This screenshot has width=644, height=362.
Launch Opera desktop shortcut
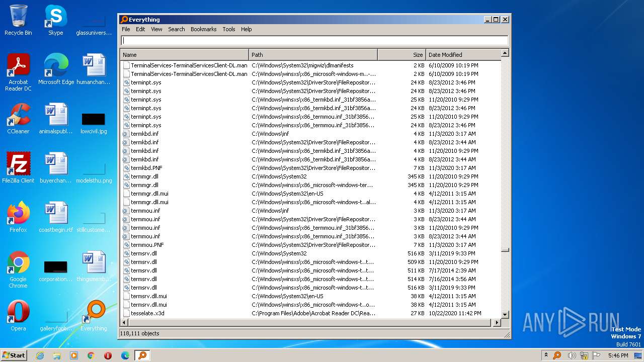[18, 315]
